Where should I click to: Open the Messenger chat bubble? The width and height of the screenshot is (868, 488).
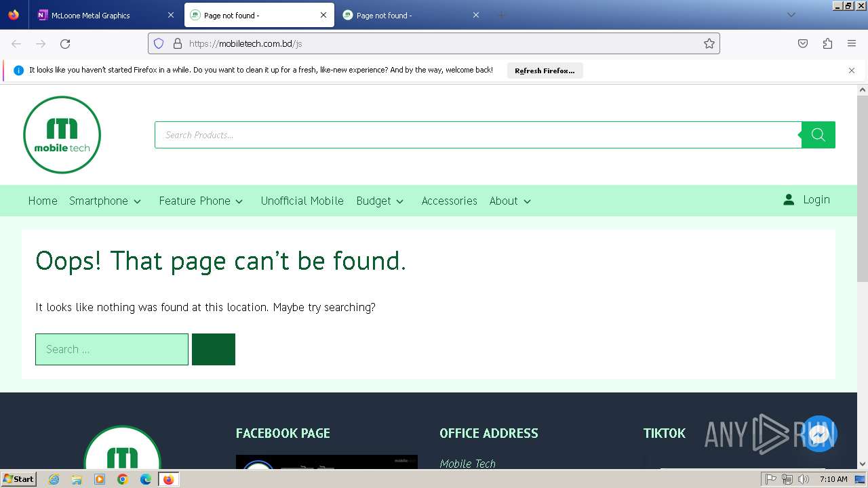819,434
